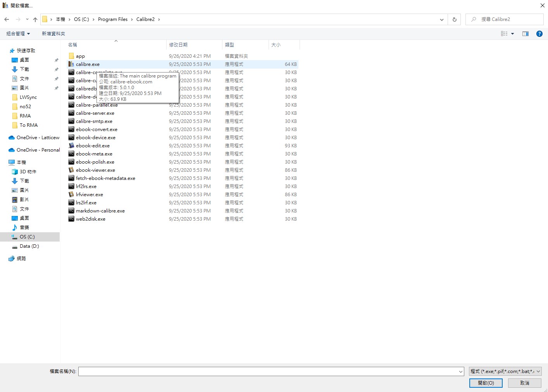Open the pinned 文件 documents shortcut
Screen dimensions: 548x392
pos(24,79)
